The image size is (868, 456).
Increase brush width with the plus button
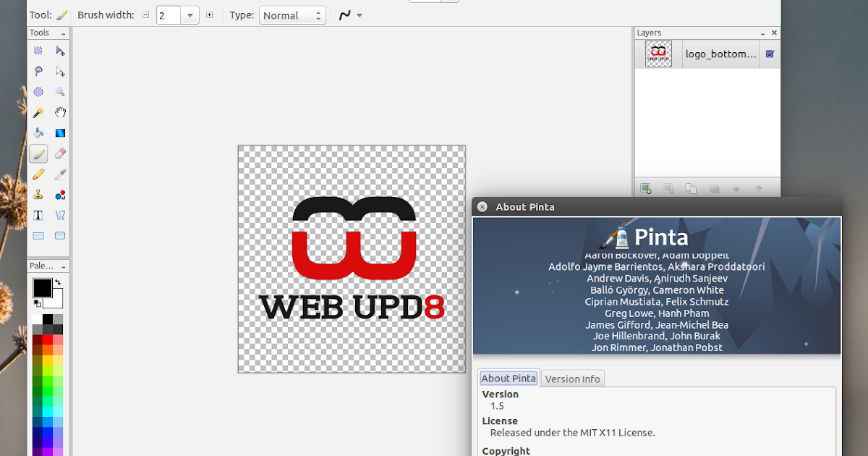pos(209,14)
